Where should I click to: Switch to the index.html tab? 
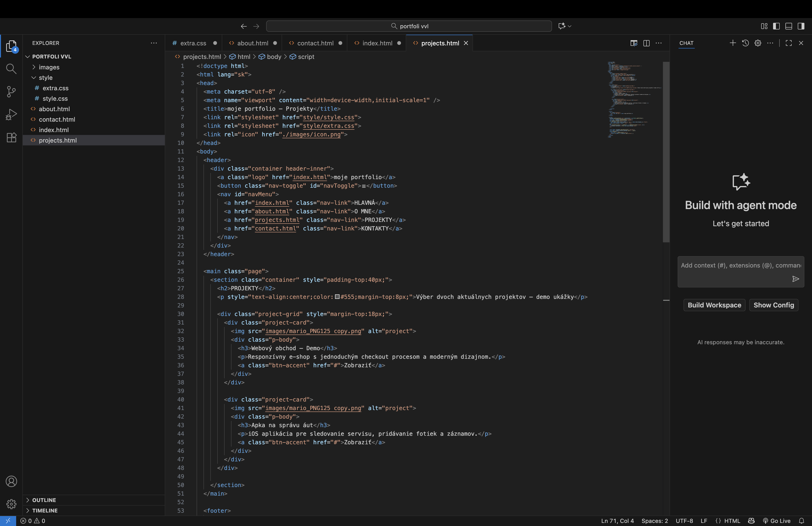[377, 43]
